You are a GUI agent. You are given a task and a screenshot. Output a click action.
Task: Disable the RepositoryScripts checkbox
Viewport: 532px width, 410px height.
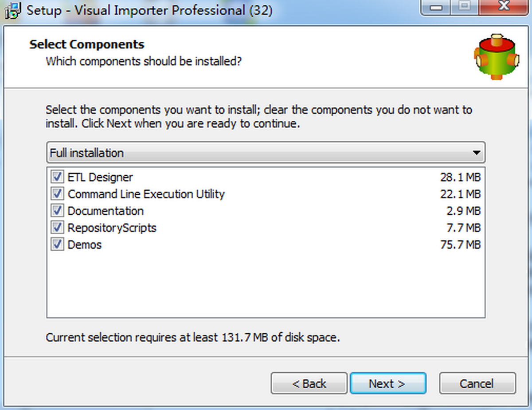[x=57, y=228]
